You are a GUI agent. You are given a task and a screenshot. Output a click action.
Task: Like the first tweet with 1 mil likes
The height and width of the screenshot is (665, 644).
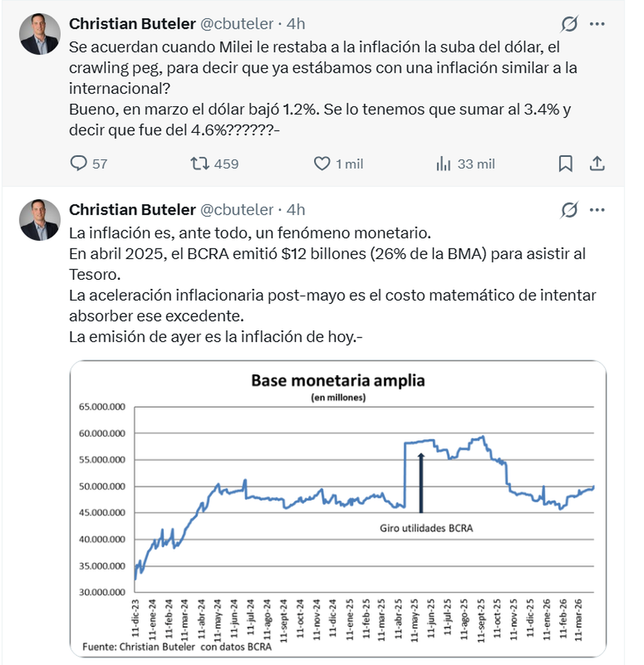tap(322, 163)
